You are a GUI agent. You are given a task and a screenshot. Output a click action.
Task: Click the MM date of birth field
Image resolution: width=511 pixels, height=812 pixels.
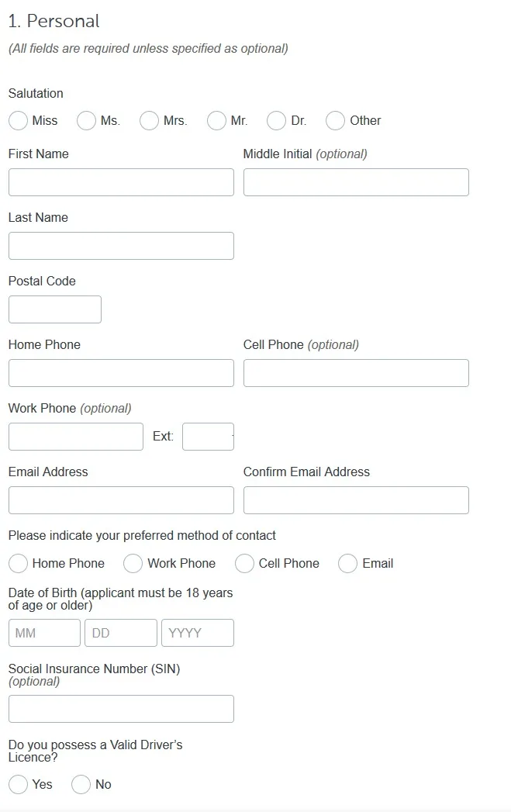coord(44,633)
